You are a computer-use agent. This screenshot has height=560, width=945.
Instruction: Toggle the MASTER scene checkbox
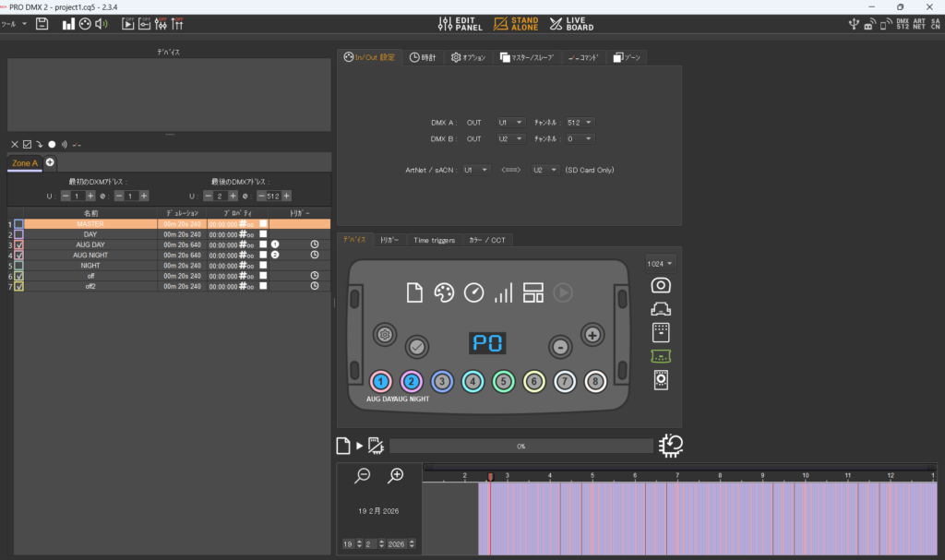(x=18, y=224)
